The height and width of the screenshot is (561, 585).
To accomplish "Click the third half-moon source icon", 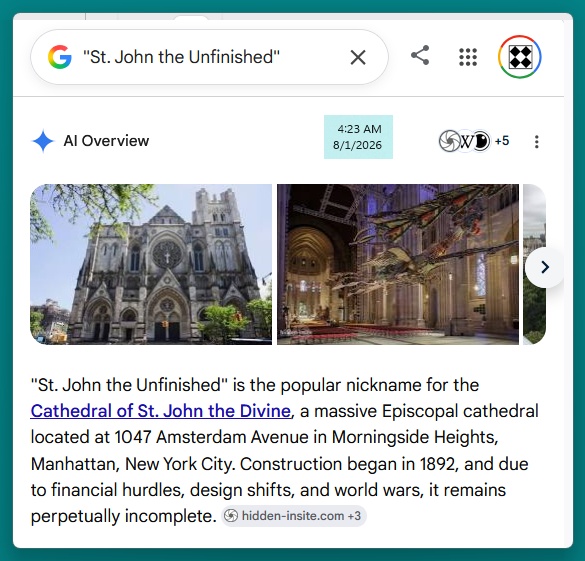I will click(x=482, y=141).
